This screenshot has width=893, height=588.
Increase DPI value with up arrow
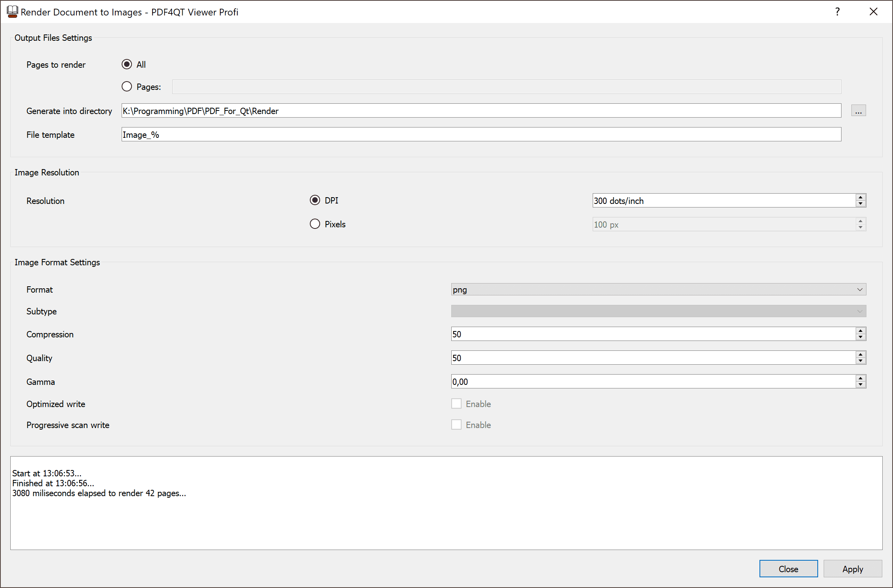pos(861,197)
